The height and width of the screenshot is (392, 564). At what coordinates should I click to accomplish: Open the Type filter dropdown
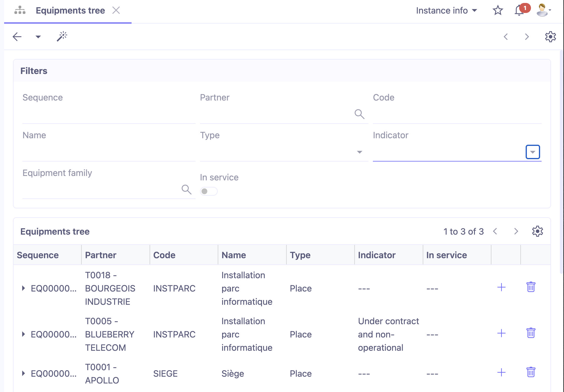[359, 152]
